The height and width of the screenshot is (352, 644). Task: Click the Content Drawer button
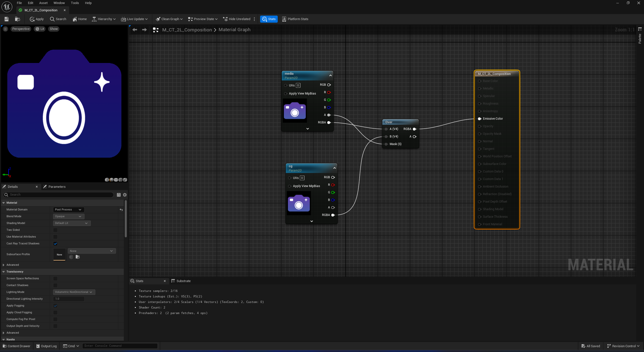17,346
